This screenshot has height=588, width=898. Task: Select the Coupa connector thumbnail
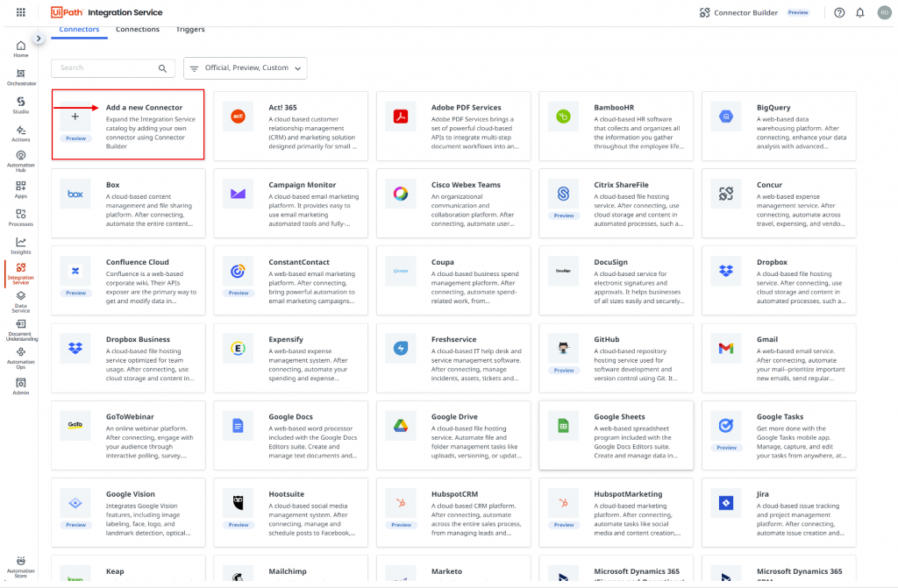point(400,271)
